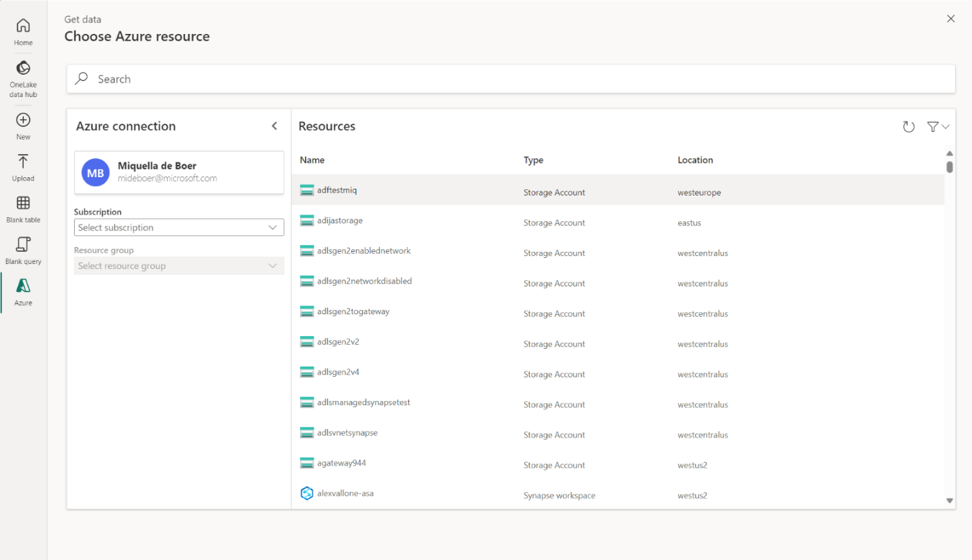Collapse the Azure connection panel
The height and width of the screenshot is (560, 972).
coord(274,126)
